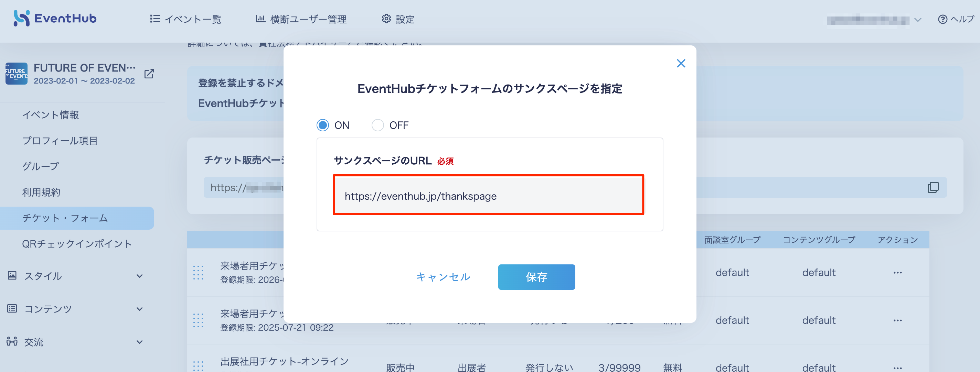Image resolution: width=980 pixels, height=372 pixels.
Task: Click the アクション column header
Action: click(898, 240)
